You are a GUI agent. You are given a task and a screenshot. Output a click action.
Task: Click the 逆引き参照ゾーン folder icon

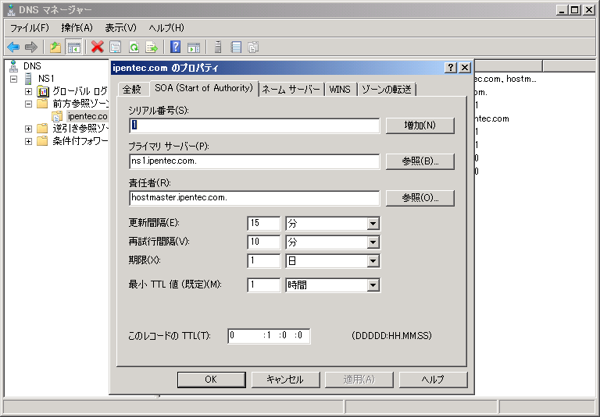coord(42,129)
